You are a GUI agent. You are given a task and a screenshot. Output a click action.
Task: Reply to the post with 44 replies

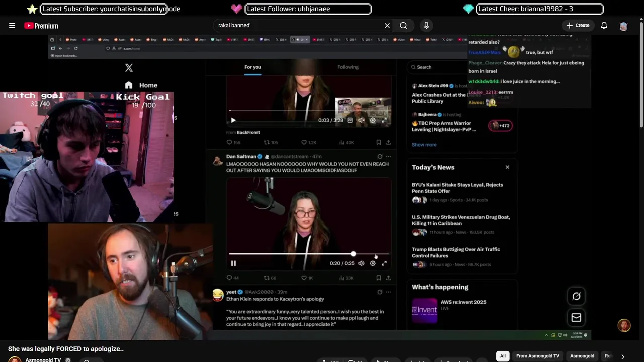click(233, 278)
